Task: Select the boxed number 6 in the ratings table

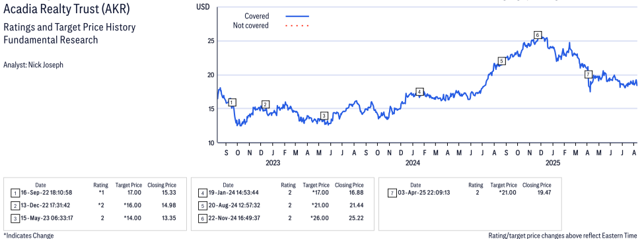Action: (x=202, y=218)
